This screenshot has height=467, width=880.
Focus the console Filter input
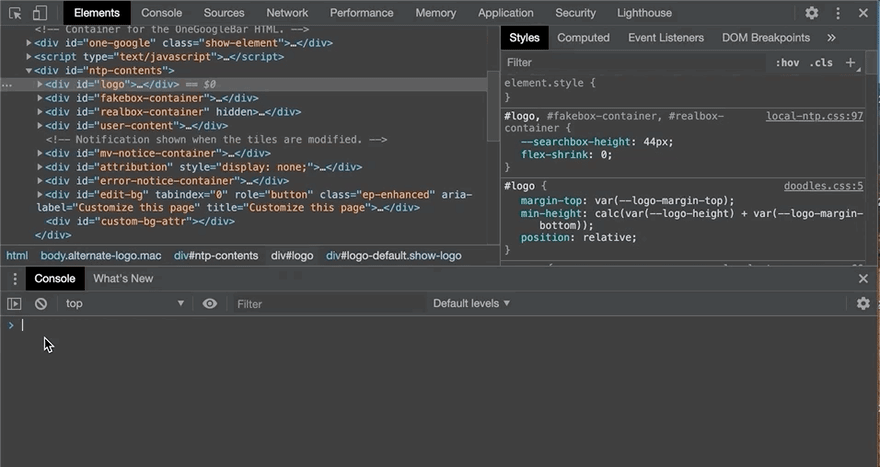[x=329, y=304]
